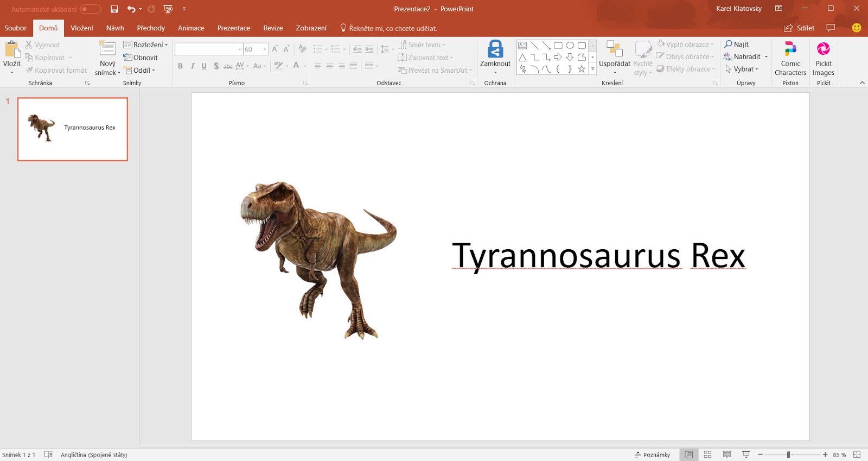This screenshot has width=868, height=461.
Task: Start slideshow from status bar icon
Action: coord(746,454)
